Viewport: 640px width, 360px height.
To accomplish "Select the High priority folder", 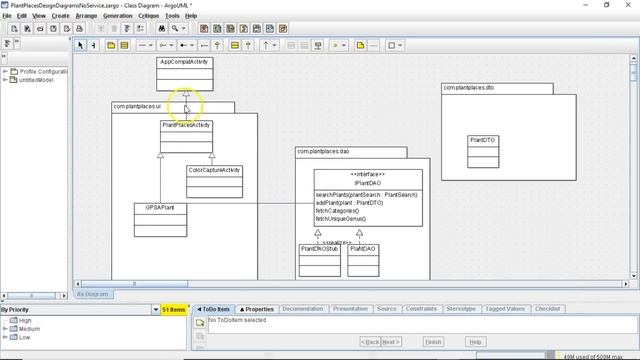I will (x=20, y=320).
